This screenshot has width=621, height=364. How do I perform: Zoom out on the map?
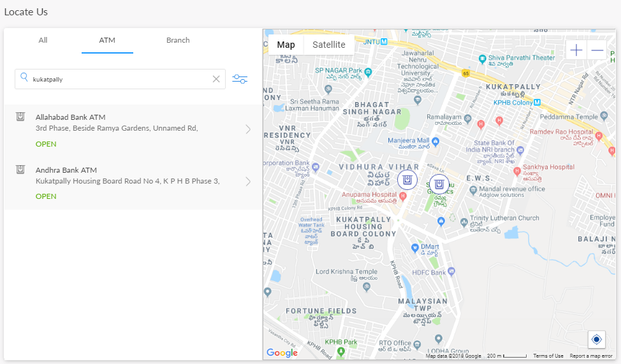click(x=597, y=50)
